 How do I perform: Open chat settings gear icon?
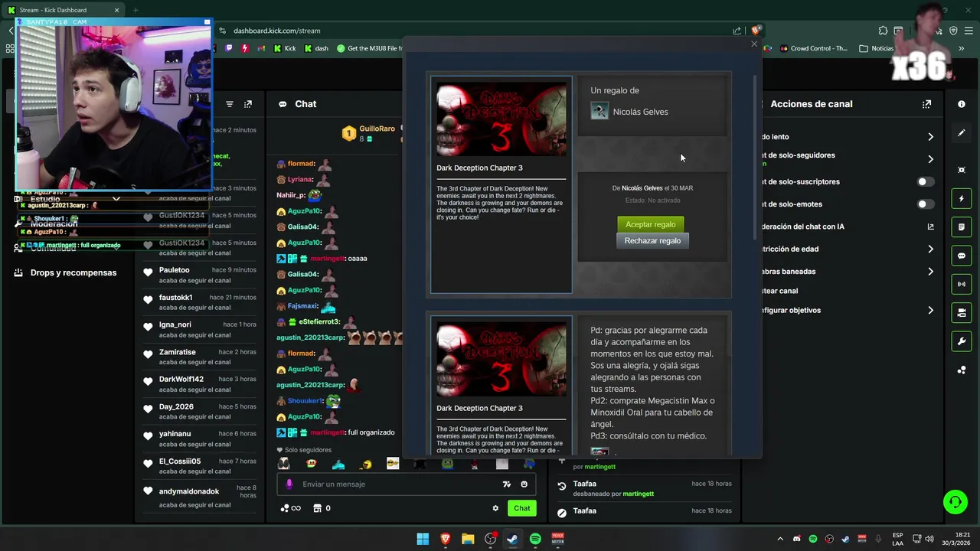(495, 508)
